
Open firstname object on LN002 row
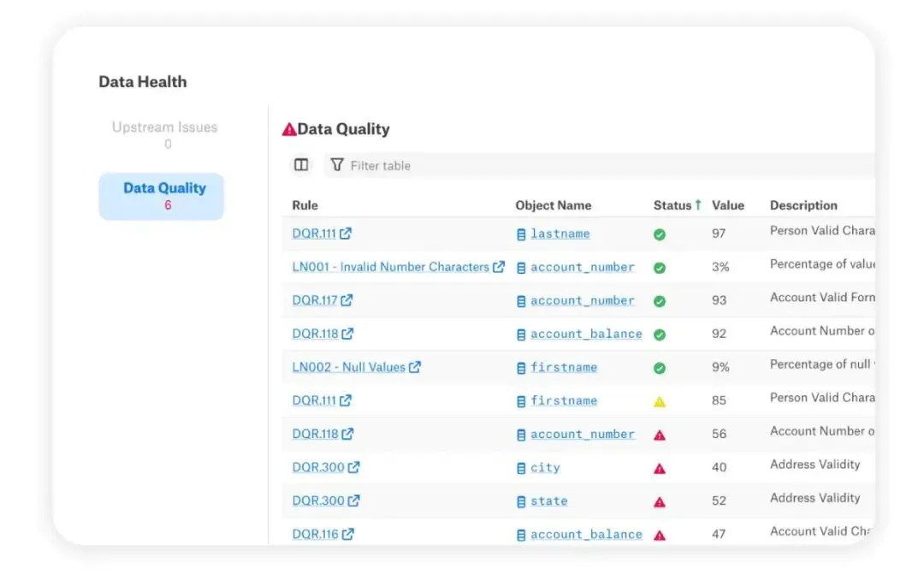coord(563,368)
